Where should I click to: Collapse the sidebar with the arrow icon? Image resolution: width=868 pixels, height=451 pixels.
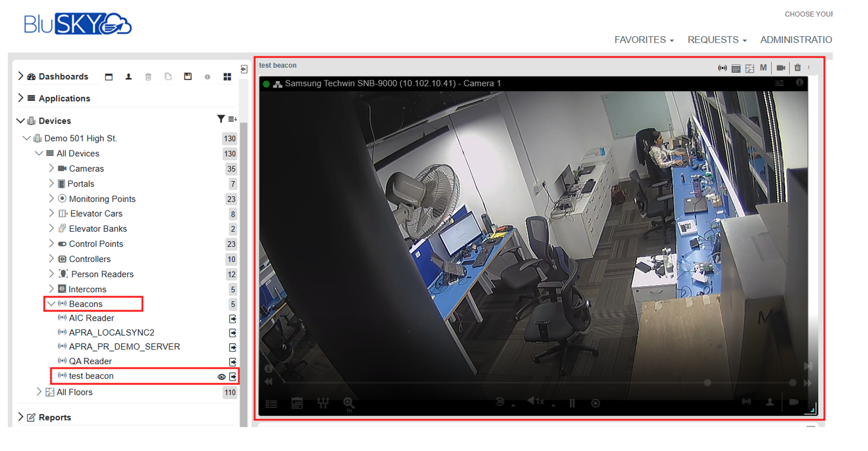click(x=244, y=69)
